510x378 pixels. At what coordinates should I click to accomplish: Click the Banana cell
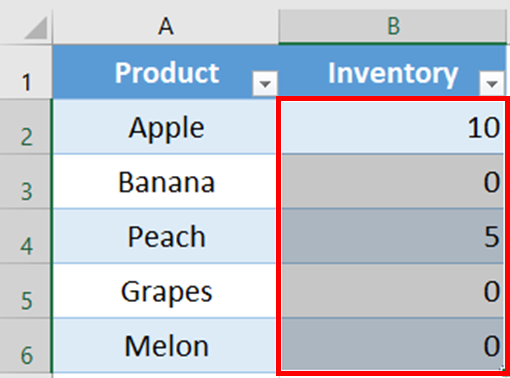[x=166, y=182]
